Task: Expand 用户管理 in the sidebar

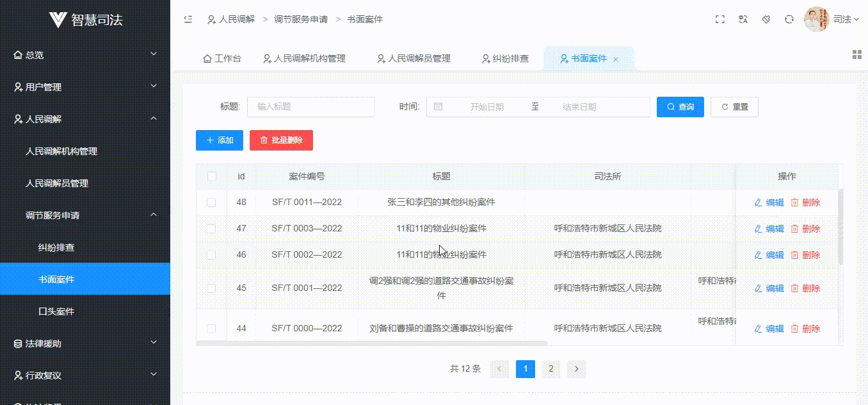Action: [84, 87]
